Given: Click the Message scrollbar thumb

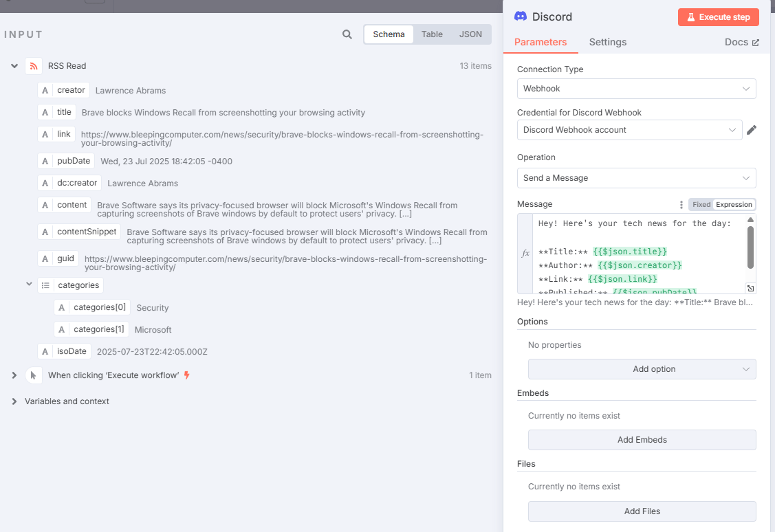Looking at the screenshot, I should 750,247.
